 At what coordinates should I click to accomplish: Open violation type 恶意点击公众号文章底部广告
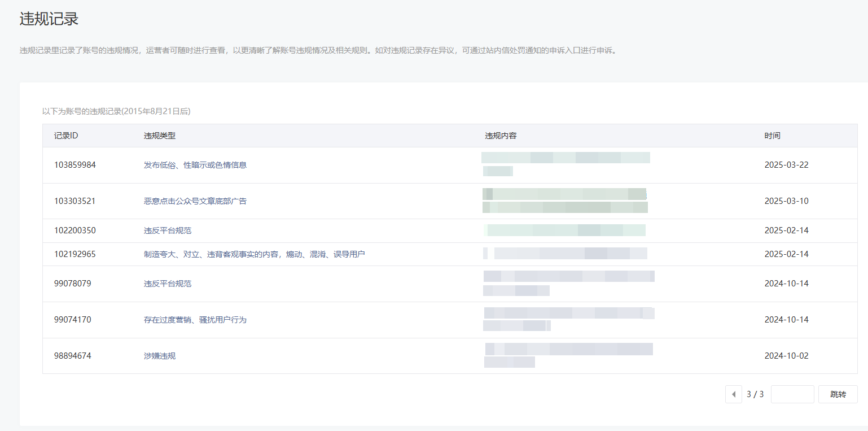pyautogui.click(x=195, y=201)
